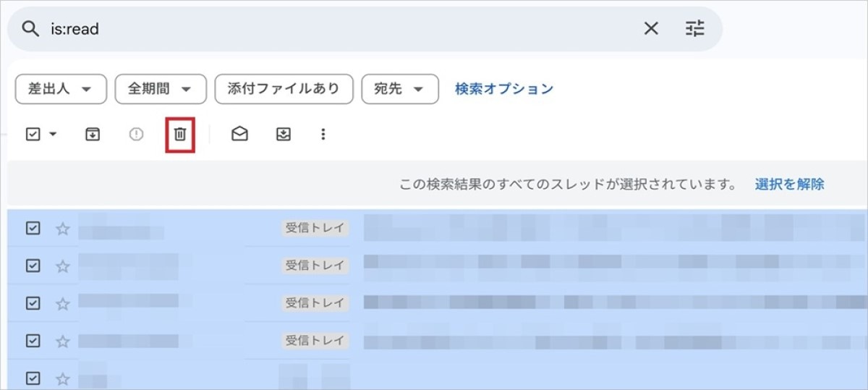Expand the 宛先 recipient filter dropdown
The image size is (868, 390).
399,89
